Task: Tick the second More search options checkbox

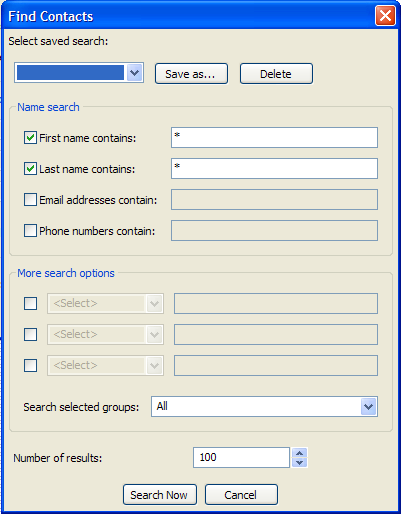Action: tap(30, 334)
